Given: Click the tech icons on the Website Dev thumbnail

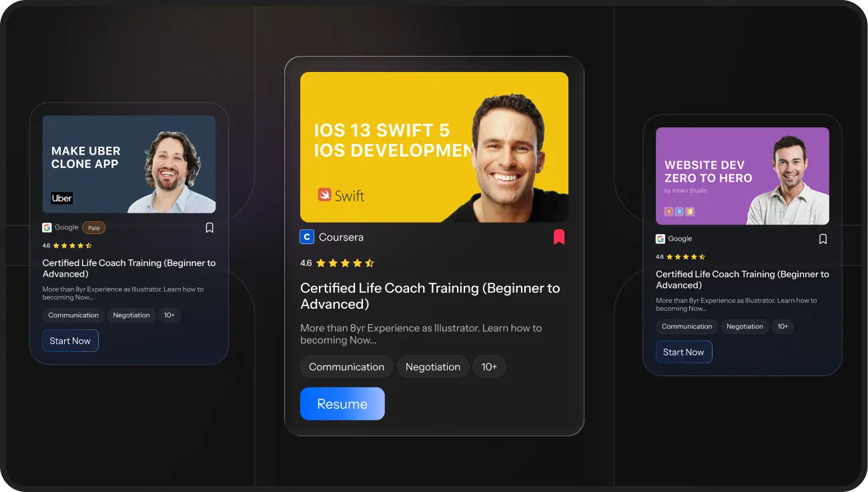Looking at the screenshot, I should [679, 212].
